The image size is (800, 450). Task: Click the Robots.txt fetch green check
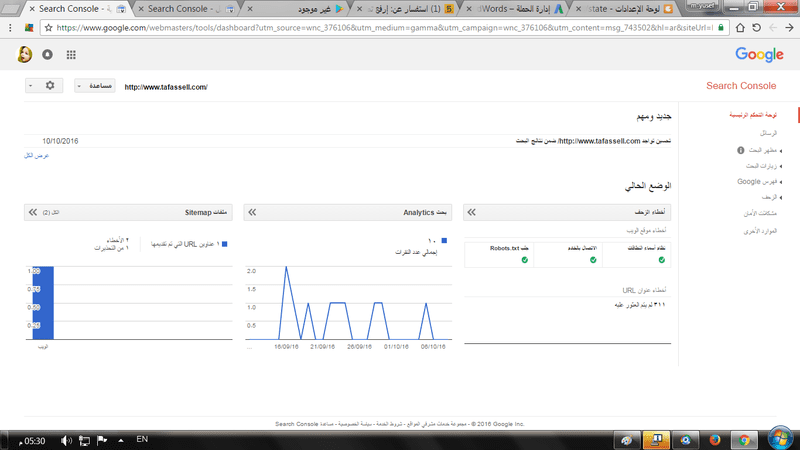click(524, 260)
